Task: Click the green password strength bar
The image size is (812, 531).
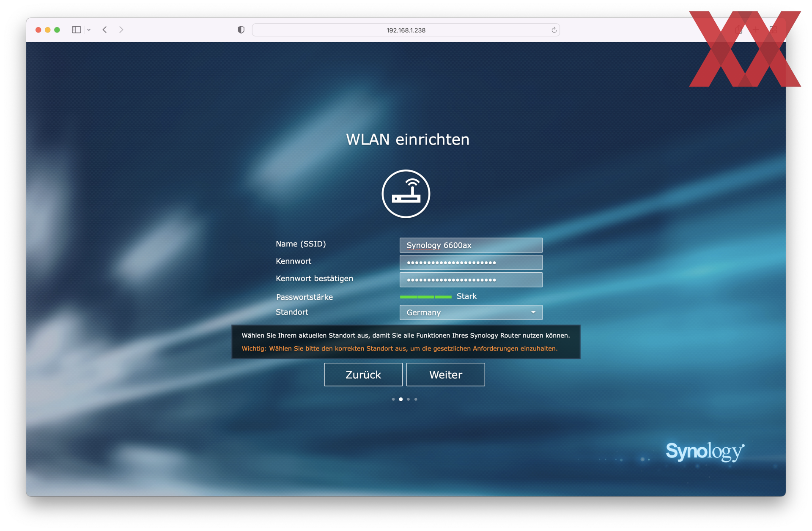Action: [426, 297]
